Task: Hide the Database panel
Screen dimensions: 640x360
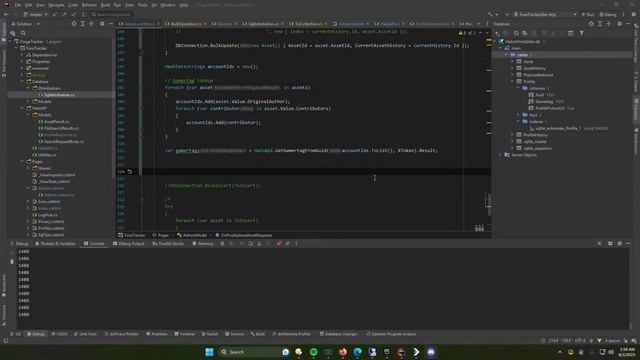Action: point(628,24)
